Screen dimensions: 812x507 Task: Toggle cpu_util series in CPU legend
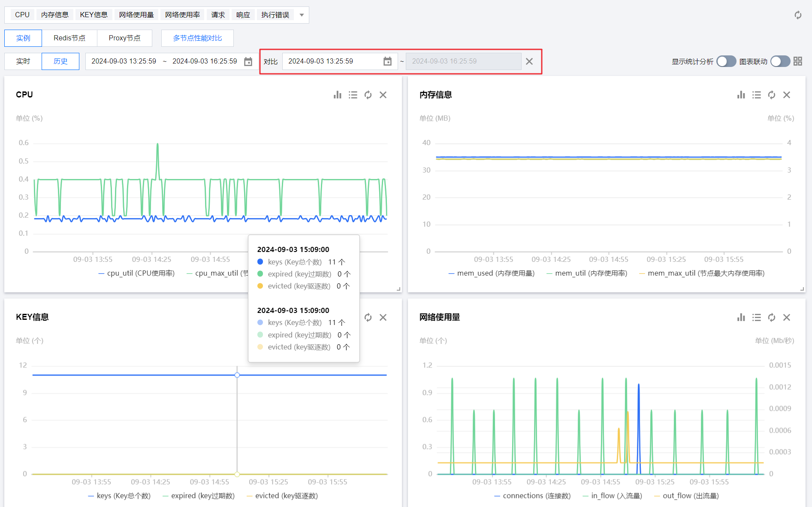[x=136, y=273]
